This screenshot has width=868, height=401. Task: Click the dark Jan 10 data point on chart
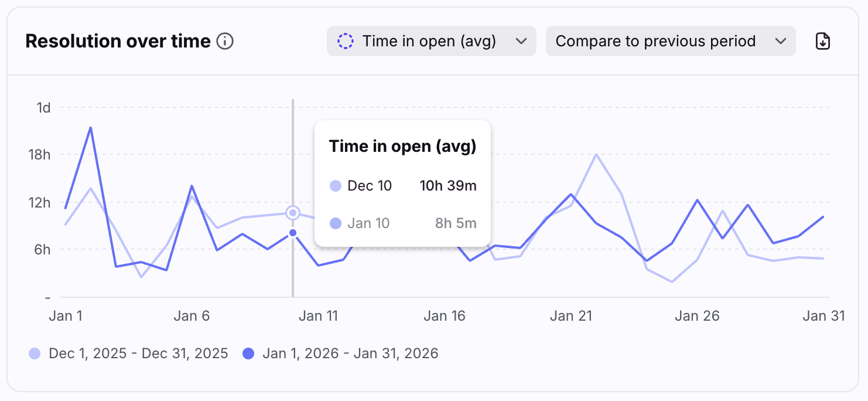(x=293, y=233)
